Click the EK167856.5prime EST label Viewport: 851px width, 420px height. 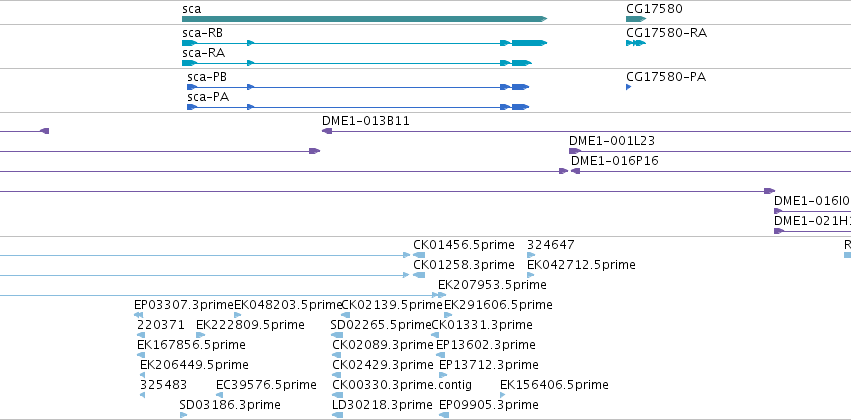191,345
